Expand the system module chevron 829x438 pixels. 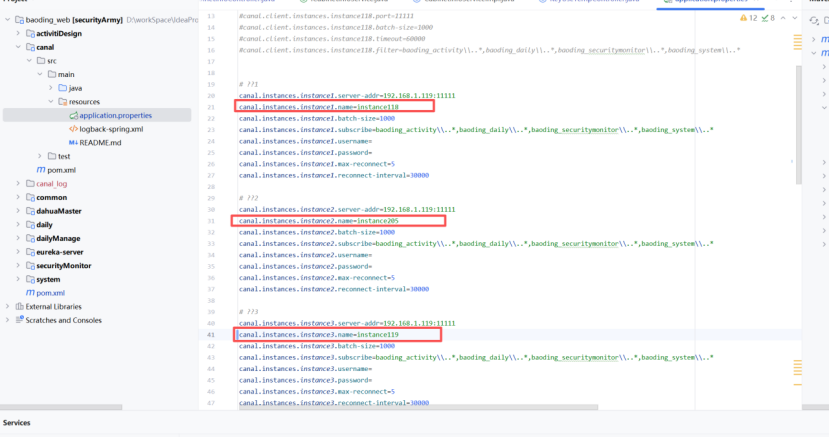click(x=18, y=279)
